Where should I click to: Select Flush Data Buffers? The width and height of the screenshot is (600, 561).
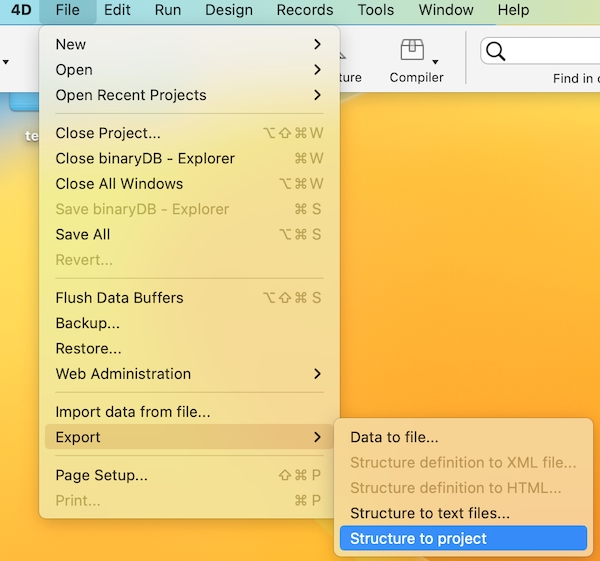119,298
